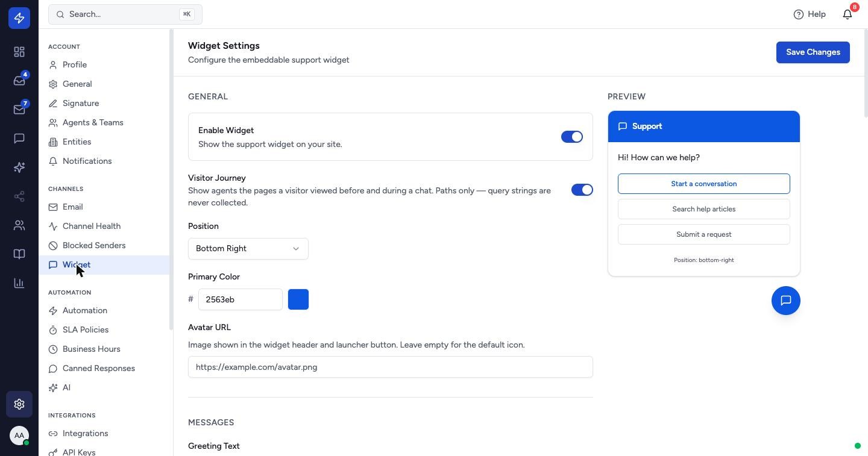Click the settings gear icon in left rail
Viewport: 868px width, 456px height.
pos(19,404)
